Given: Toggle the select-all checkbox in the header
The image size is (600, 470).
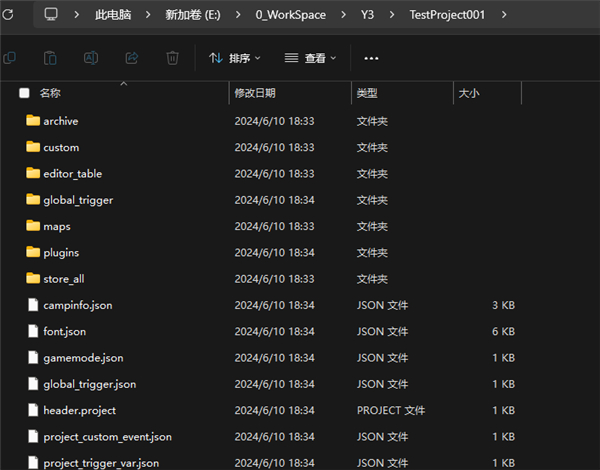Looking at the screenshot, I should [x=24, y=93].
